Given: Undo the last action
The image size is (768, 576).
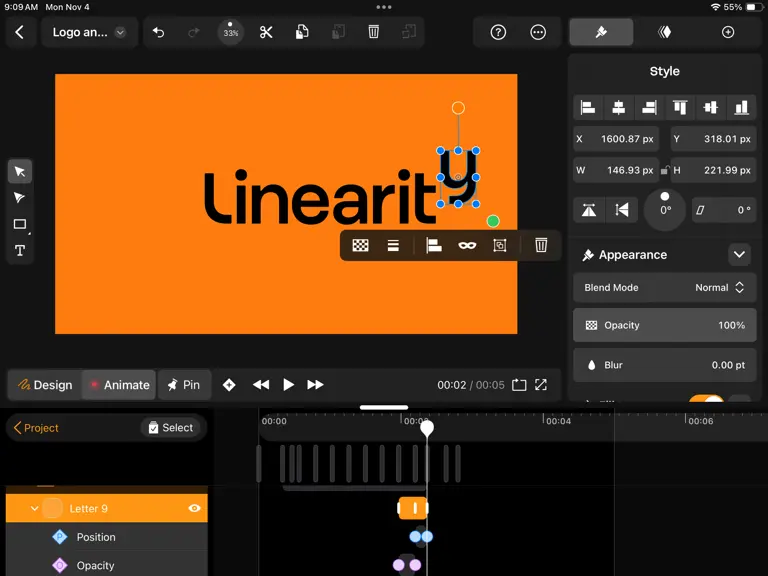Looking at the screenshot, I should click(158, 32).
